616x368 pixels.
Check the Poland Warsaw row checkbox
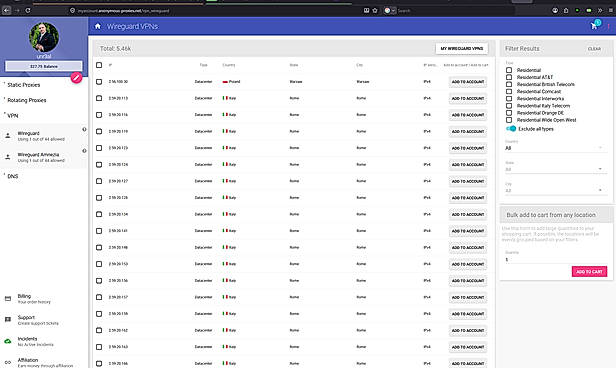[x=99, y=82]
